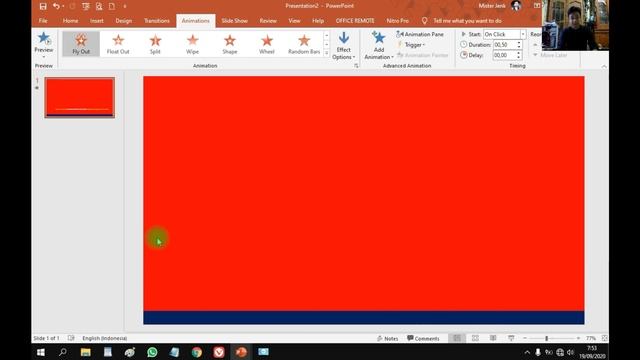Show hidden system tray icons

[x=527, y=352]
